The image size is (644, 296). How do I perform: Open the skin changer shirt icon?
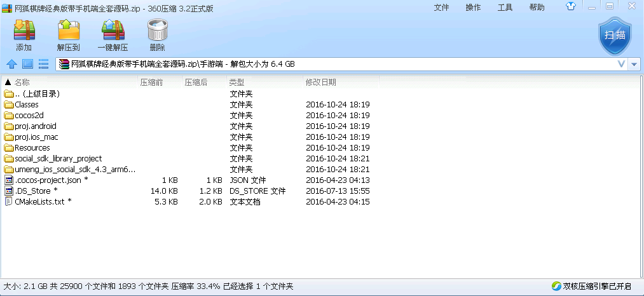(x=570, y=6)
